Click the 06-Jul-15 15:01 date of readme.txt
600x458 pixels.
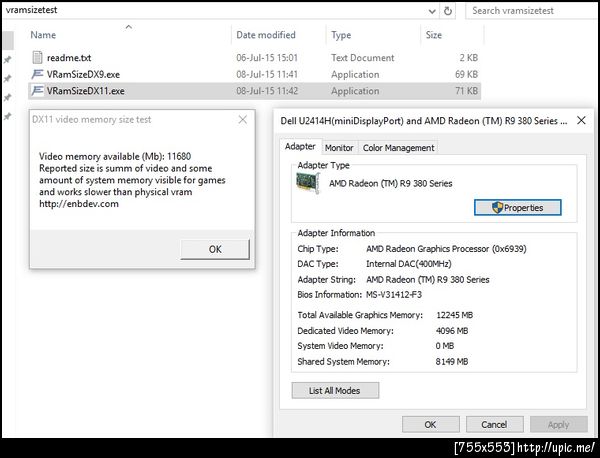267,58
